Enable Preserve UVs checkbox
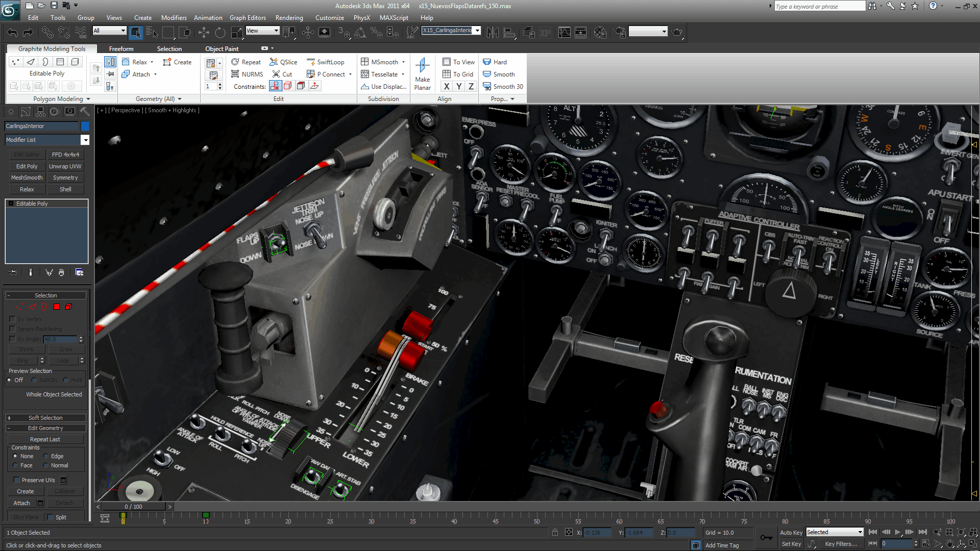 click(x=16, y=480)
